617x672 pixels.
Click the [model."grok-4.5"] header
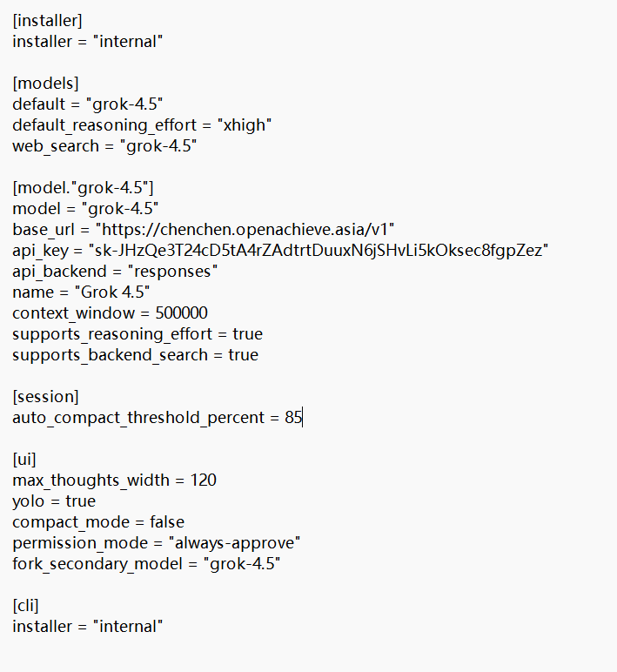pyautogui.click(x=84, y=188)
